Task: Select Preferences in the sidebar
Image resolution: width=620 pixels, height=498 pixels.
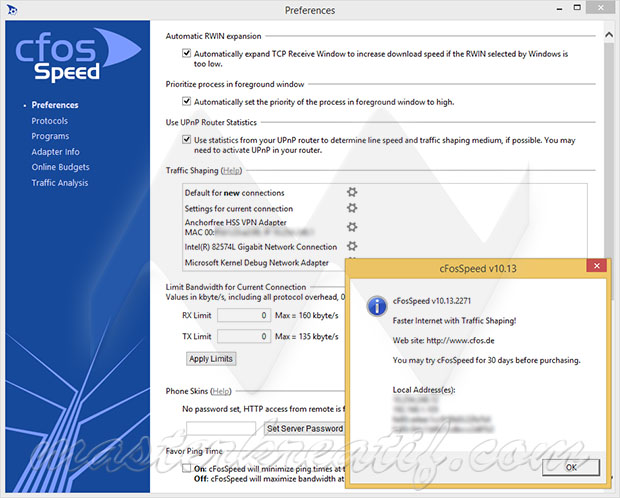Action: tap(55, 105)
